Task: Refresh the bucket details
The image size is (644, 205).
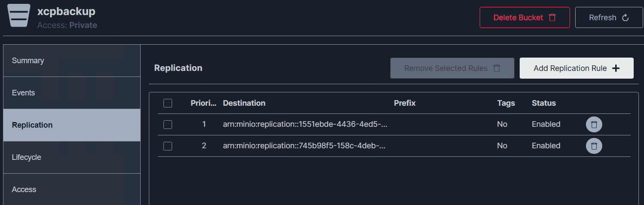Action: coord(609,18)
